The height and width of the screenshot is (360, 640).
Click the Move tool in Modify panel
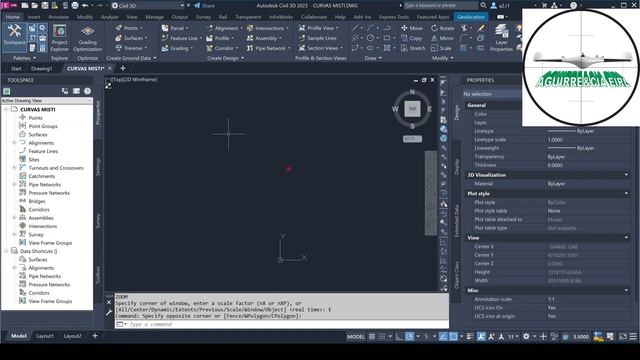411,28
